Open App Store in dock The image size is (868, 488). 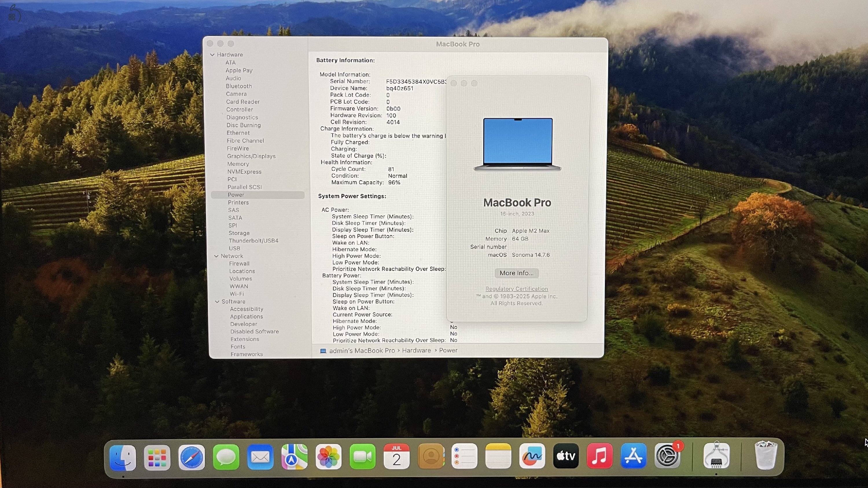(633, 456)
